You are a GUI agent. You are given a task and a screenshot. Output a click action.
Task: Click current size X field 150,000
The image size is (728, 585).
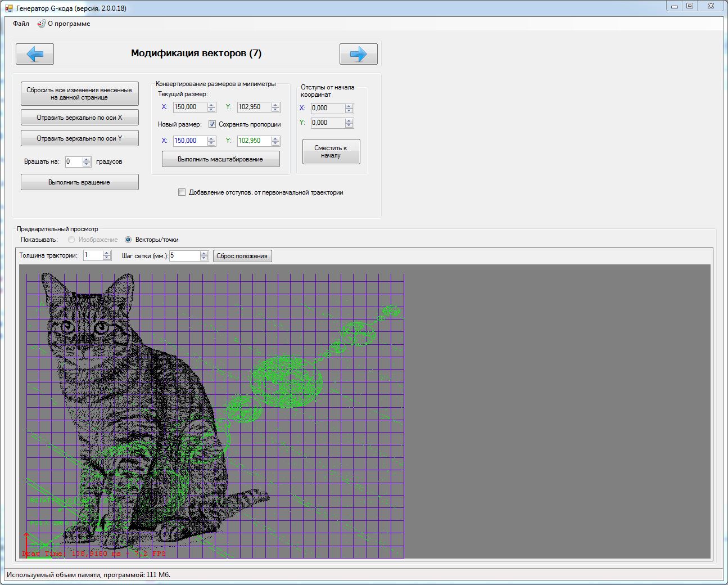[190, 107]
